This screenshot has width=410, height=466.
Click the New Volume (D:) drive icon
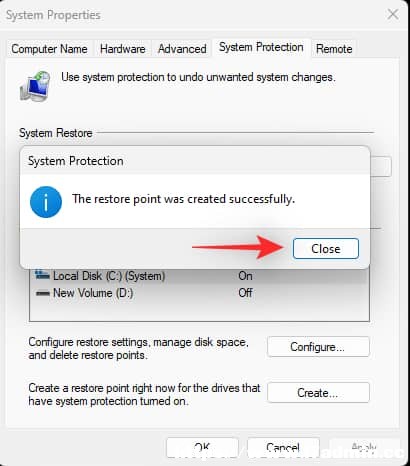point(43,293)
